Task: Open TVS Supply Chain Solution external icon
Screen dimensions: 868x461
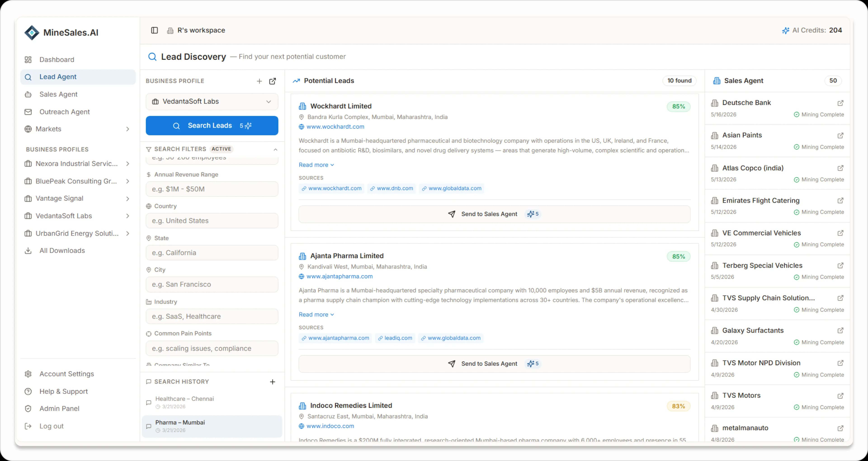Action: (x=840, y=298)
